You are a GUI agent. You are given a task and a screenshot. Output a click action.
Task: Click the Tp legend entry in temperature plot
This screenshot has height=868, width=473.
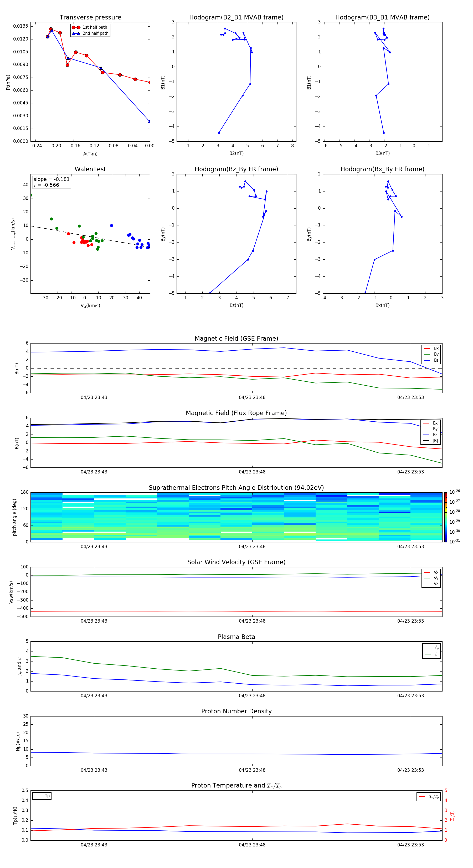tap(42, 796)
